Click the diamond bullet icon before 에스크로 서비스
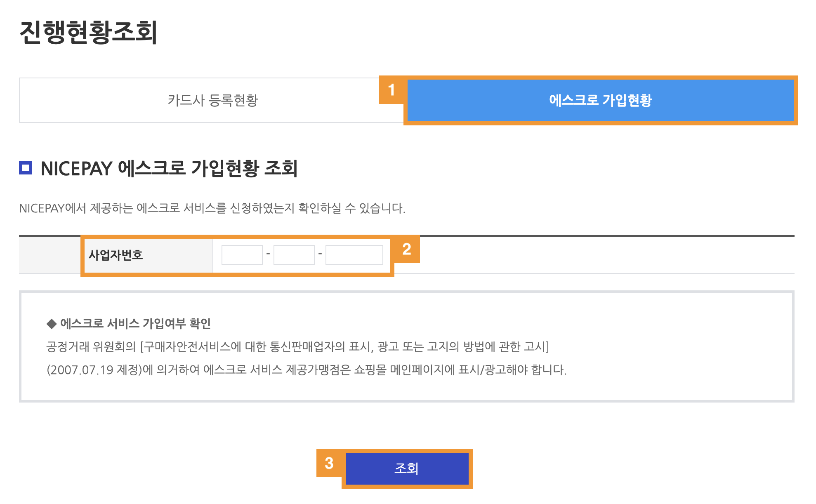 pyautogui.click(x=52, y=324)
